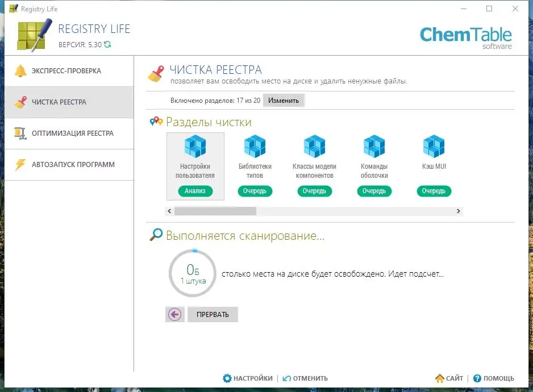Toggle the Очередь badge under Кэш MUI
Image resolution: width=533 pixels, height=392 pixels.
point(434,191)
